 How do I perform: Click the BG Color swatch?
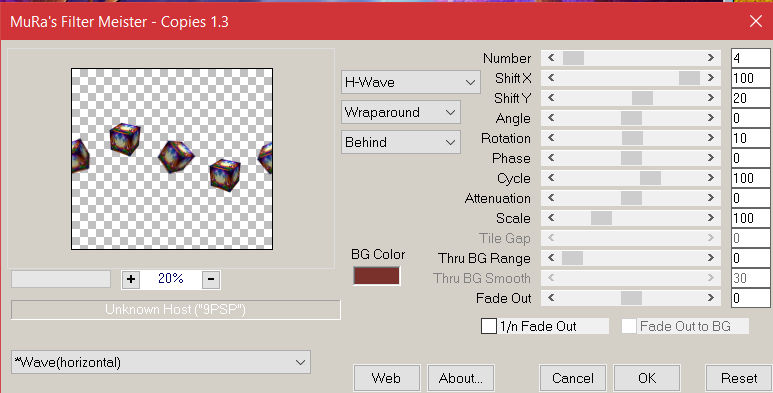(x=376, y=276)
